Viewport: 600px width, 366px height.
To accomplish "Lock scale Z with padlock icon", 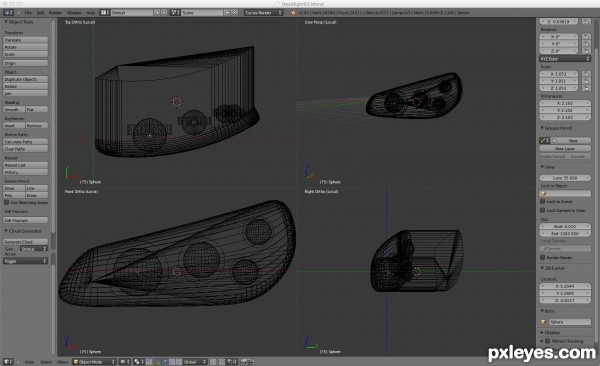I will pos(586,88).
